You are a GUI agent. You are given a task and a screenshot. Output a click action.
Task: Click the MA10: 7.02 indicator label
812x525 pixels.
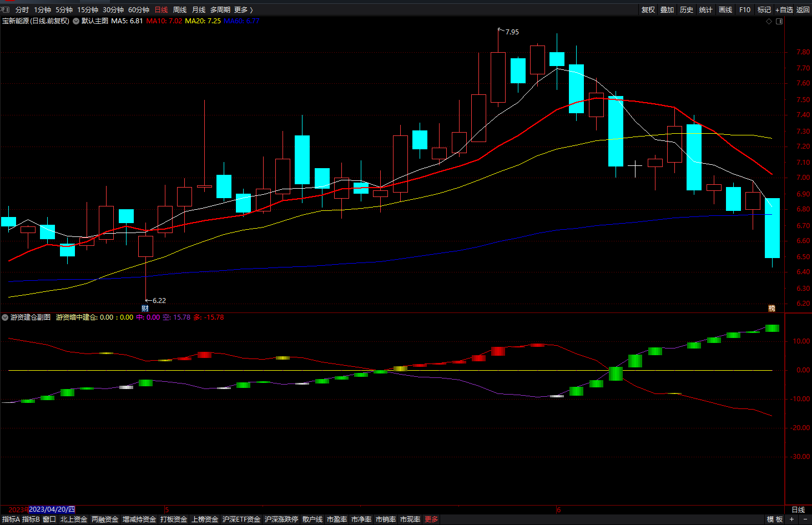164,21
